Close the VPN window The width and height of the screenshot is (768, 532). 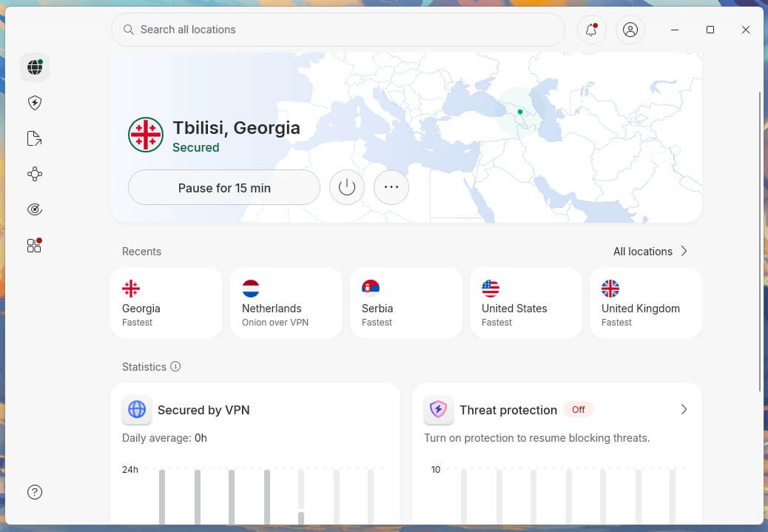[746, 30]
